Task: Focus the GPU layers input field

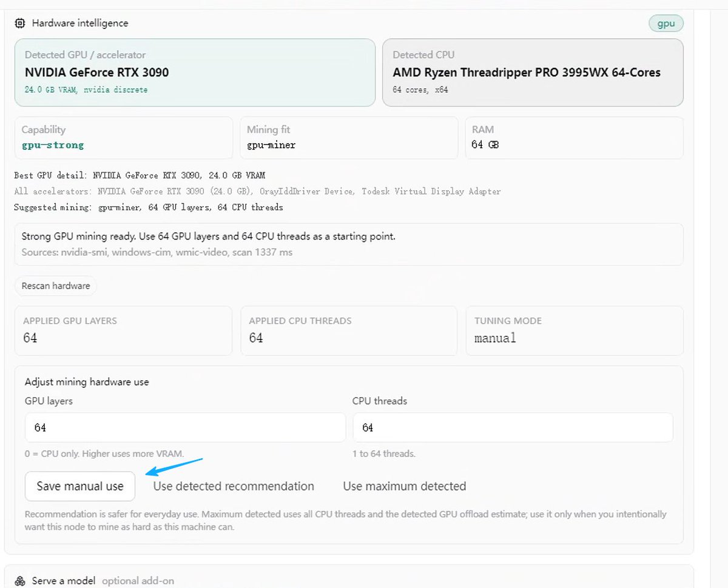Action: coord(185,427)
